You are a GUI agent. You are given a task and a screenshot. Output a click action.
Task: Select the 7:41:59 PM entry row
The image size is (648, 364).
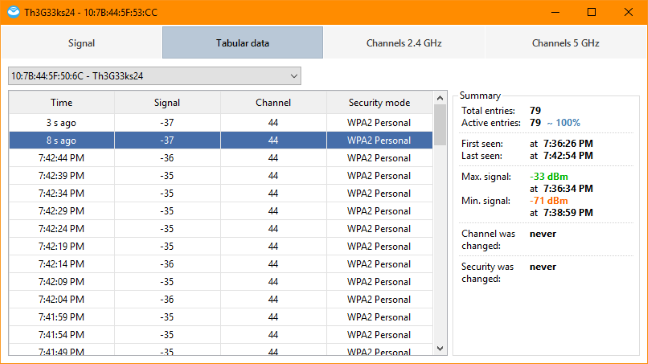(x=221, y=317)
